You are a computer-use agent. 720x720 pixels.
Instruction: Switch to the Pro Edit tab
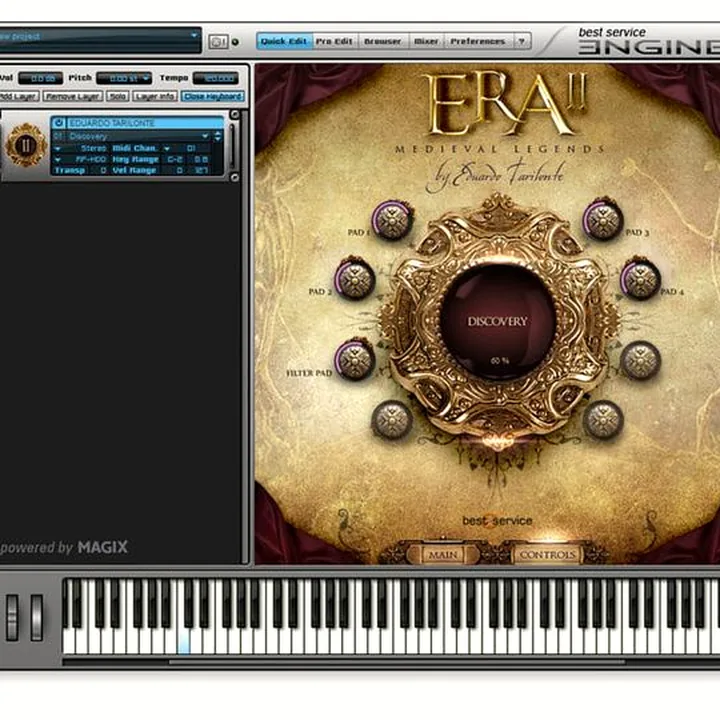coord(334,41)
